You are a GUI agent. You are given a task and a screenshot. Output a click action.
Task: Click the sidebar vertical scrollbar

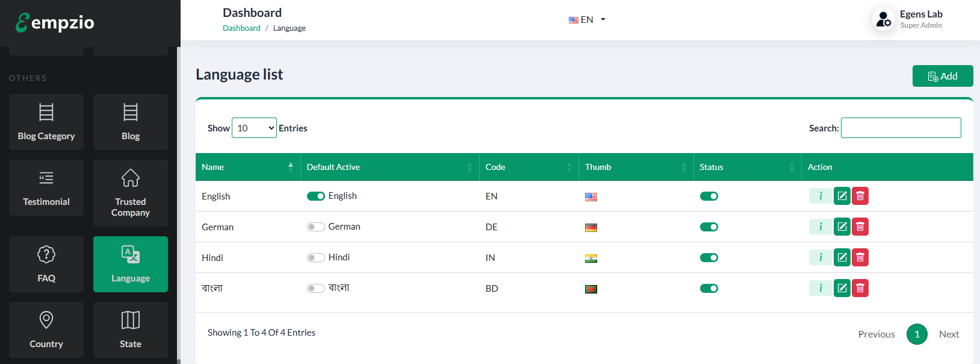[x=178, y=205]
